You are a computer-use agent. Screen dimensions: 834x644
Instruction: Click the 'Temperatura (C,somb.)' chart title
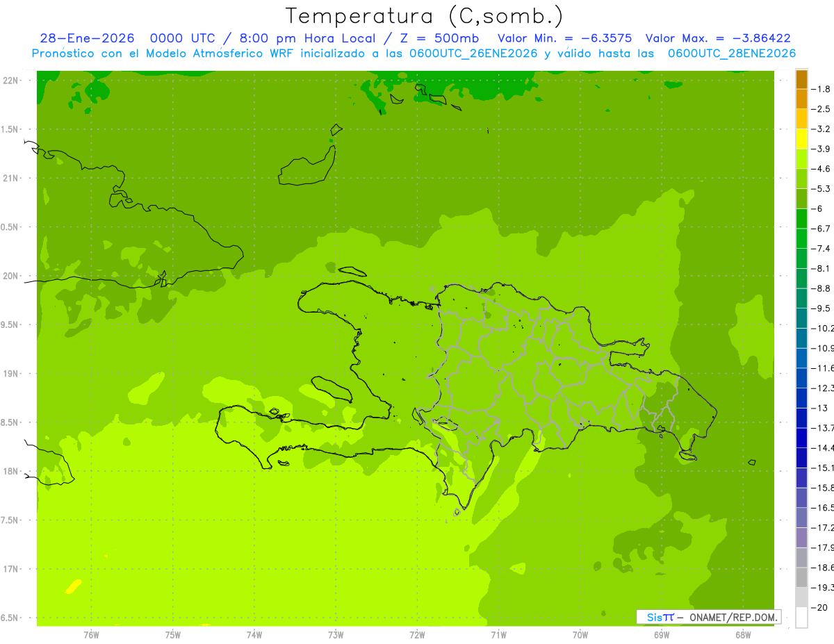click(x=424, y=16)
